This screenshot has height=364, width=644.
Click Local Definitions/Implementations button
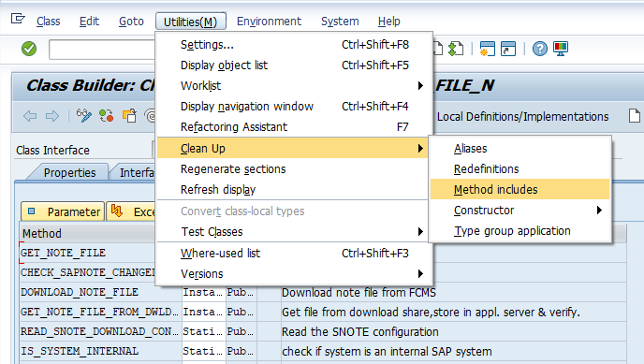tap(522, 117)
